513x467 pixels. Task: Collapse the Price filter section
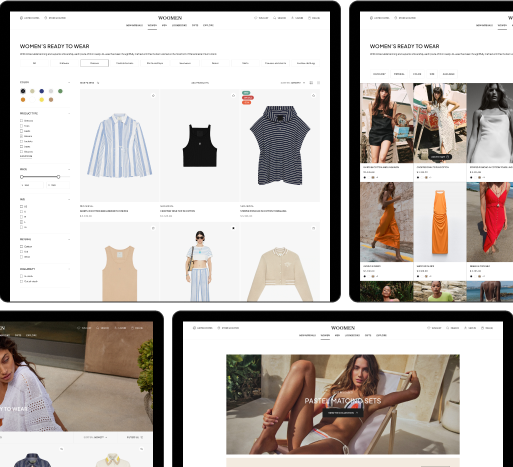(69, 170)
